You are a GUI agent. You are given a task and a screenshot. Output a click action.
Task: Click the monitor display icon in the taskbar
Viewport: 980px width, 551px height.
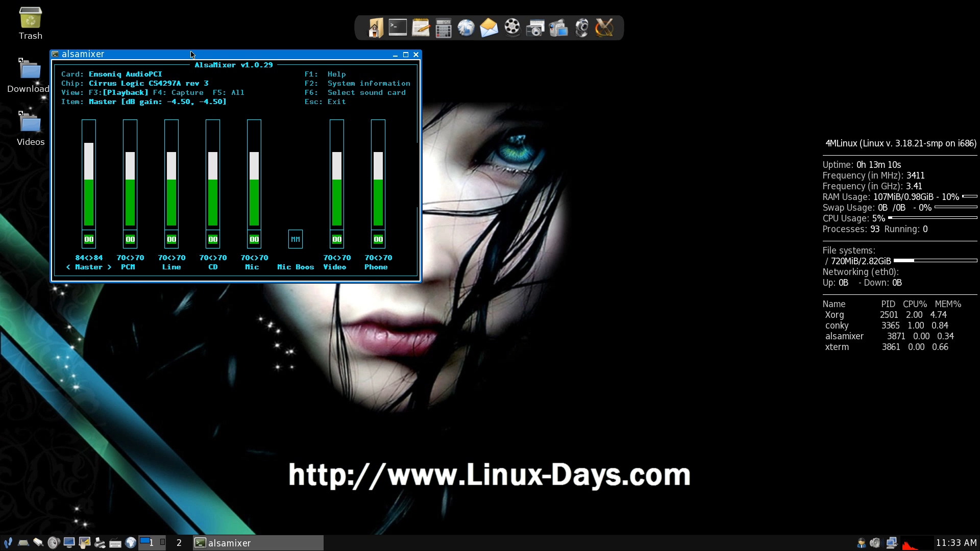69,543
